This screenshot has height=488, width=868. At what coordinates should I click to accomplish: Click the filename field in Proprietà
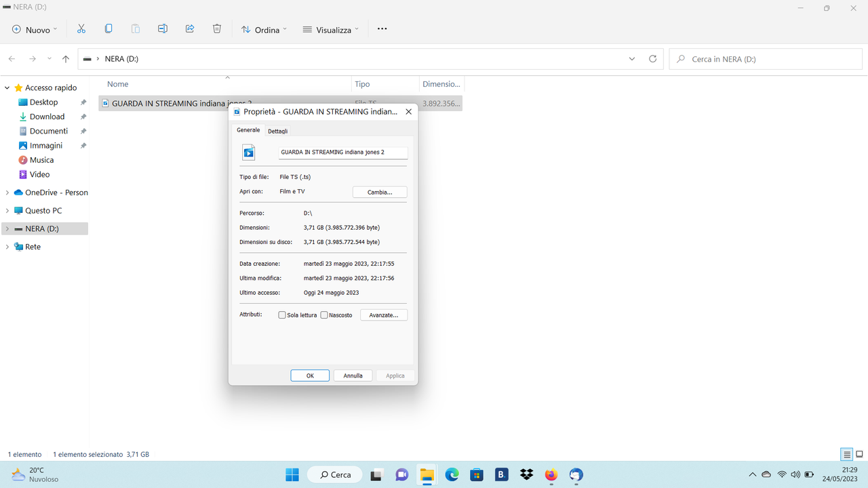click(343, 152)
